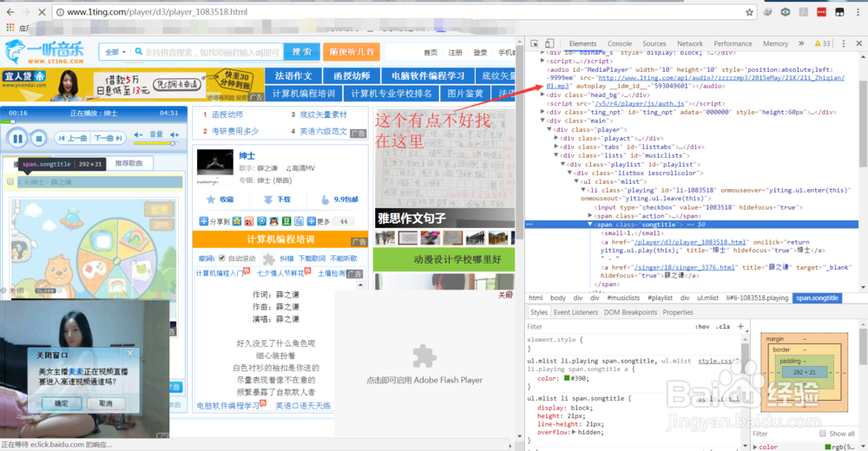Show more DevTools tabs via the chevron

point(801,43)
